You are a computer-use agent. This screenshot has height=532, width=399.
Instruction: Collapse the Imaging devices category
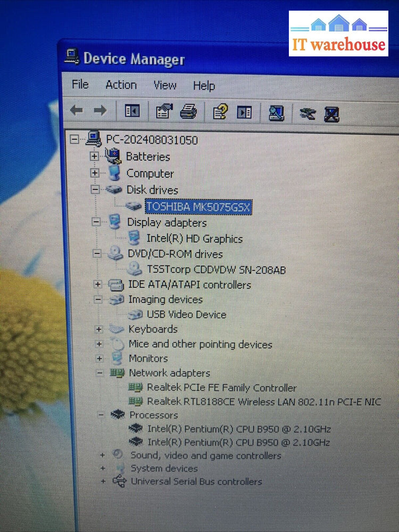(x=98, y=299)
